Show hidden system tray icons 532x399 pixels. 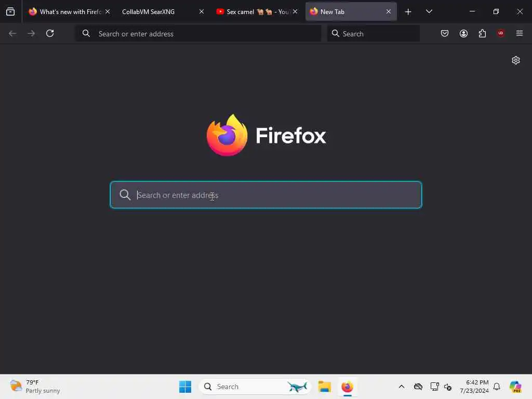pyautogui.click(x=402, y=387)
